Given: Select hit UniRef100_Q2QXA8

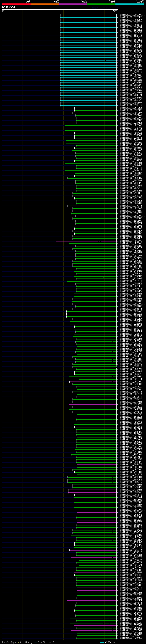Looking at the screenshot, I should [x=131, y=311].
